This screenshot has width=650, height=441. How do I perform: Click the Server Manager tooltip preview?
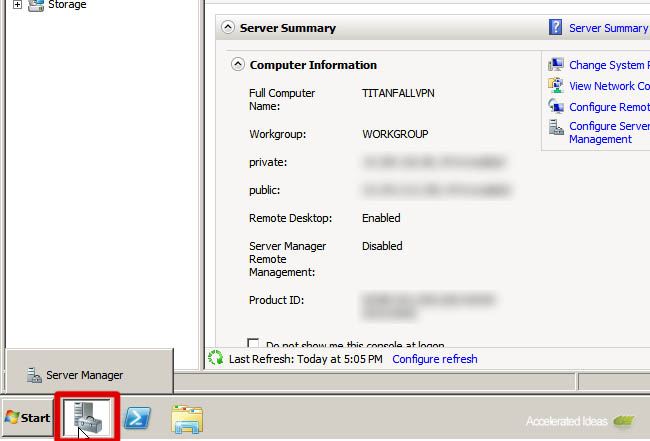89,371
